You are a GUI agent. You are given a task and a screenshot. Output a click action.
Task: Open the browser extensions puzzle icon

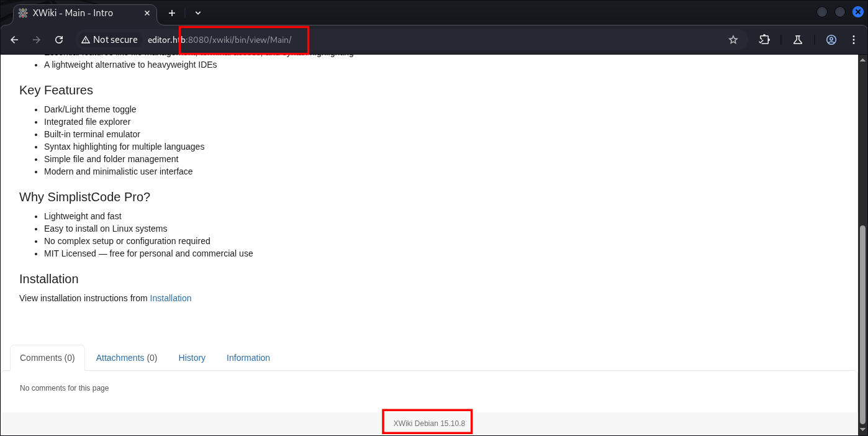pyautogui.click(x=764, y=40)
